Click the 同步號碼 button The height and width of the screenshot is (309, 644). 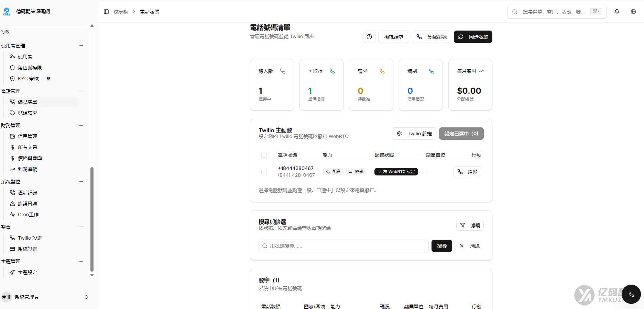[473, 37]
